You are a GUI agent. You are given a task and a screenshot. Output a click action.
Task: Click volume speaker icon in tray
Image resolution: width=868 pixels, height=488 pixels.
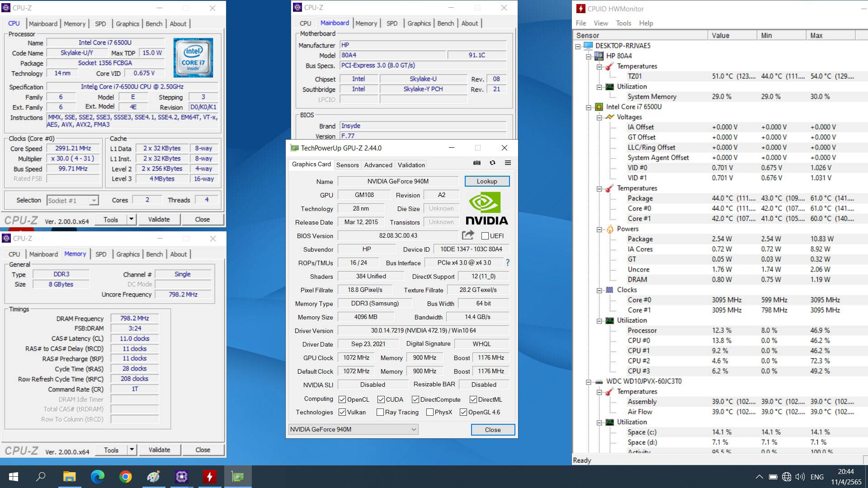click(800, 477)
